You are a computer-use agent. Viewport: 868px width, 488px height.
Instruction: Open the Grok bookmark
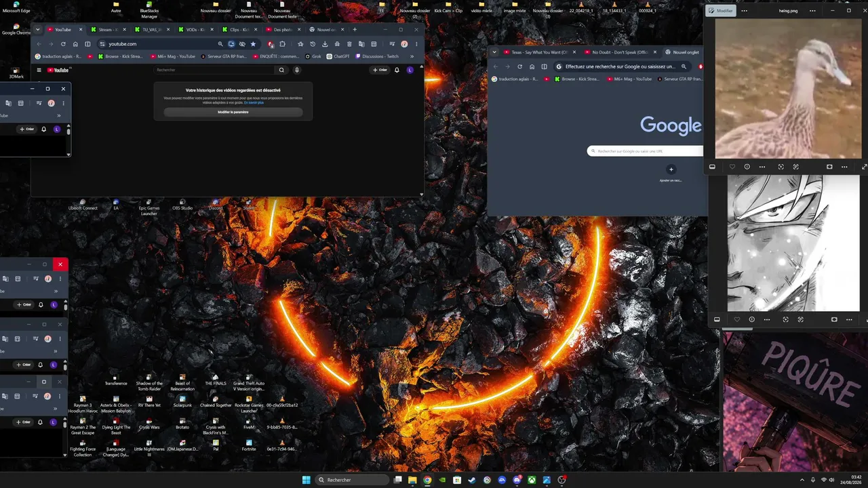[313, 56]
